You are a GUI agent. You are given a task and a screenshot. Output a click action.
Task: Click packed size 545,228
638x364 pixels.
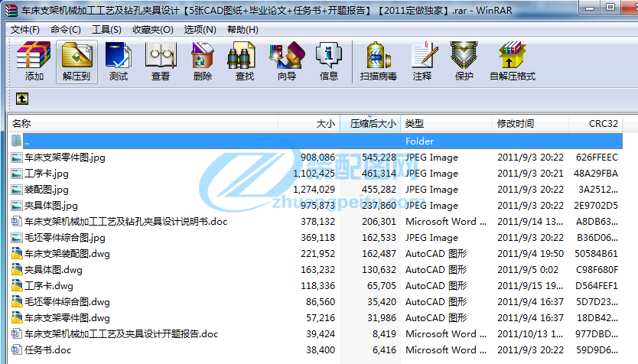pos(379,158)
